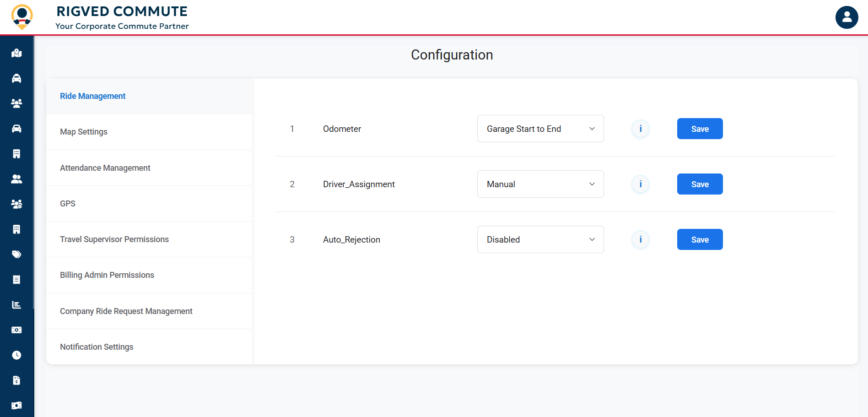
Task: Click the price tags sidebar icon
Action: pos(16,255)
